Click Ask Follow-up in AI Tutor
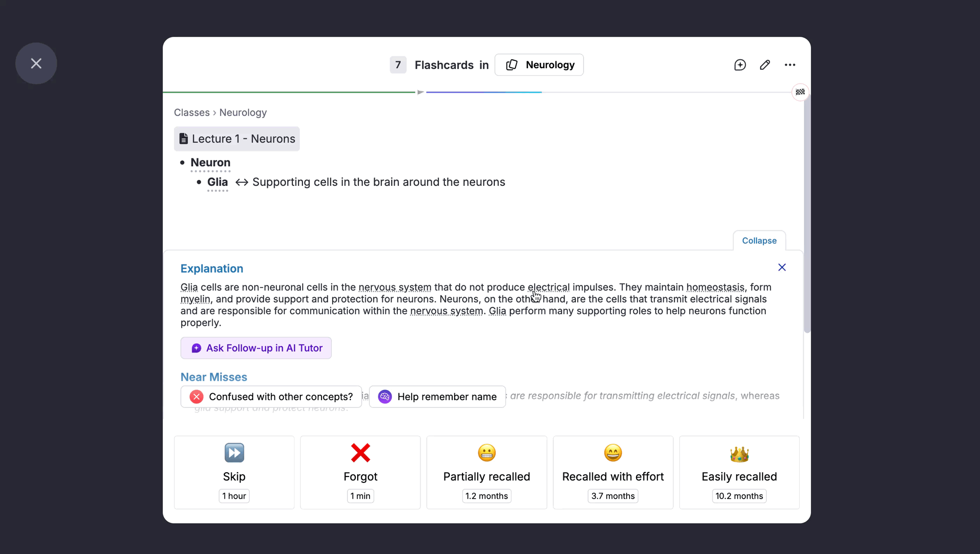The height and width of the screenshot is (554, 980). [x=256, y=348]
